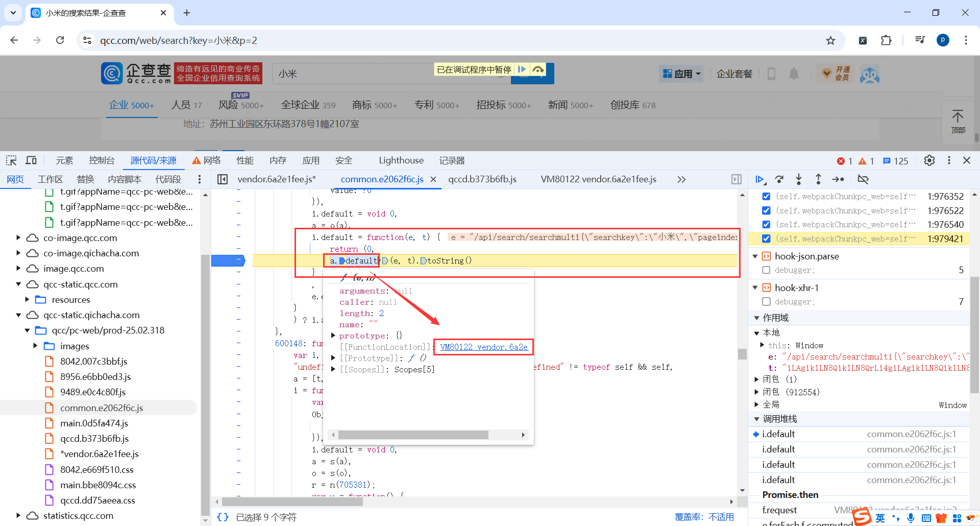
Task: Expand the images folder
Action: coord(35,346)
